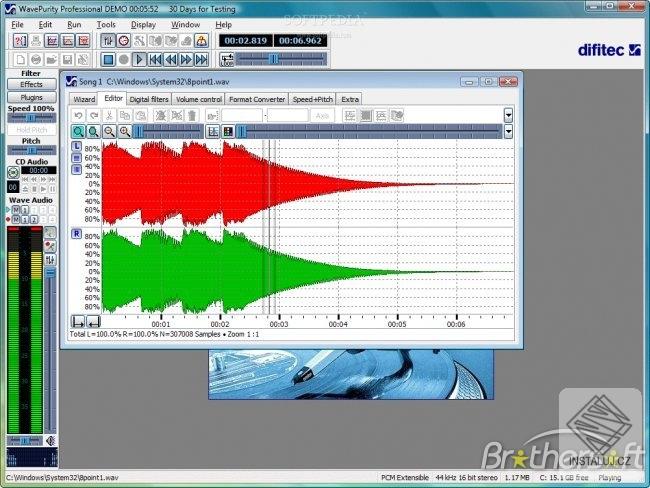Toggle the L left channel button
This screenshot has width=650, height=488.
point(77,146)
